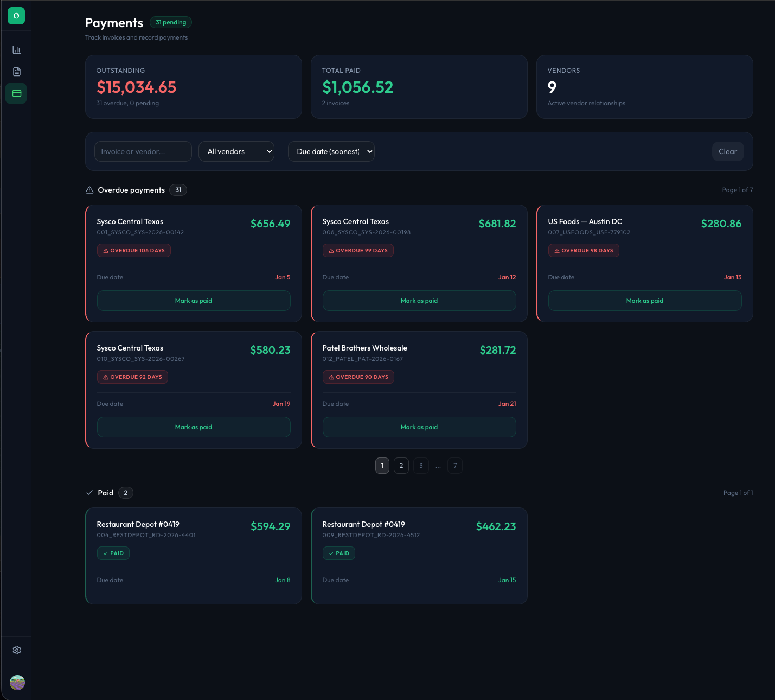The width and height of the screenshot is (775, 700).
Task: Mark the US Foods $280.86 invoice as paid
Action: click(x=645, y=301)
